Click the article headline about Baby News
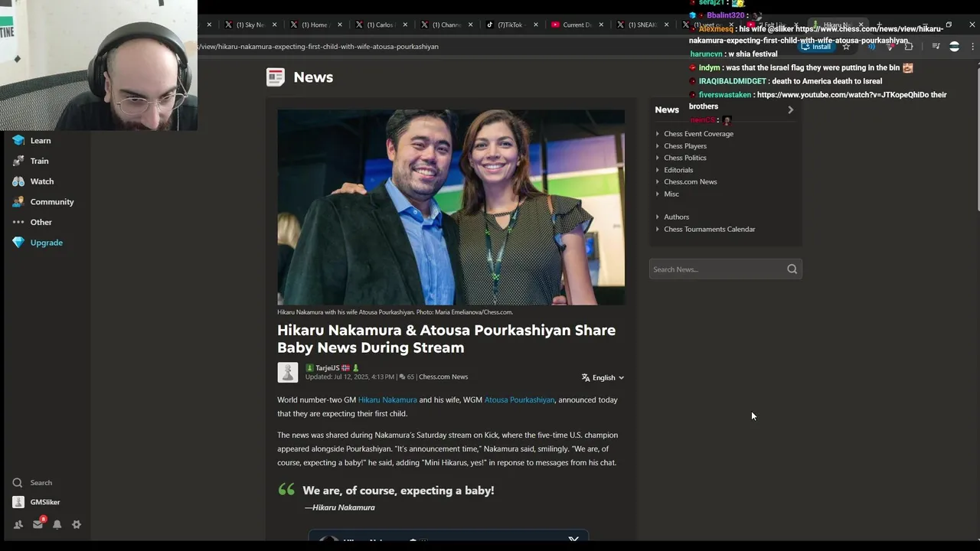Image resolution: width=980 pixels, height=551 pixels. point(446,339)
